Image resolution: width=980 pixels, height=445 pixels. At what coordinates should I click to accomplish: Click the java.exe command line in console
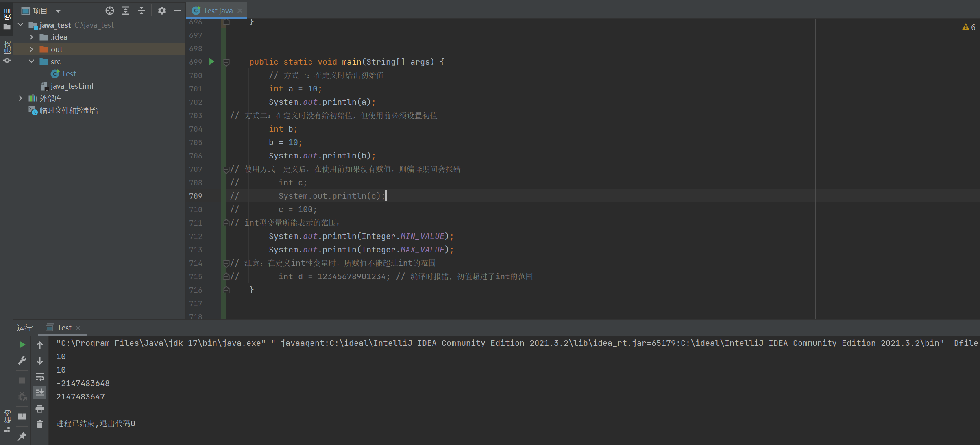coord(517,343)
